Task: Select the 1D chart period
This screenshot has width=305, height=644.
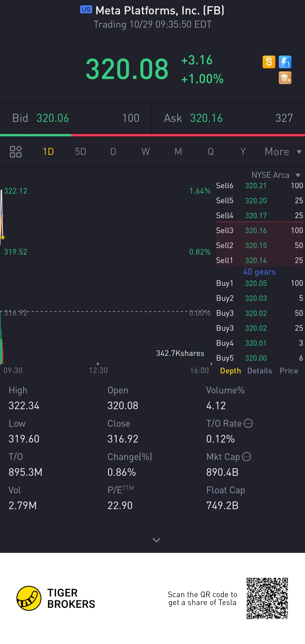Action: point(48,152)
